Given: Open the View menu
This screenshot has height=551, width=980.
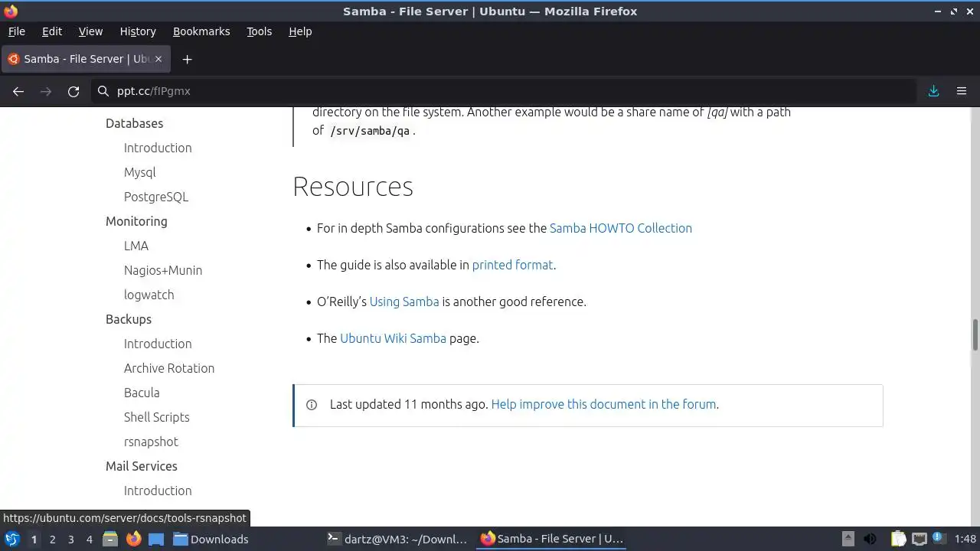Looking at the screenshot, I should pos(90,31).
